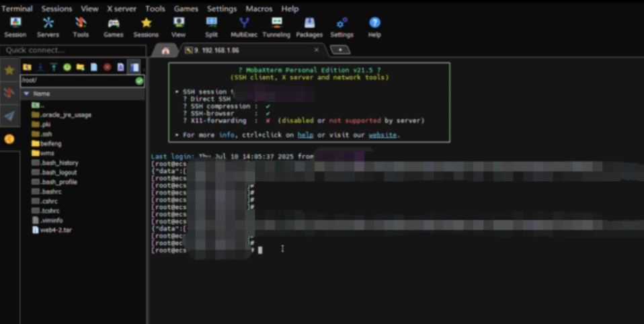Click the red delete icon in SFTP toolbar

click(x=107, y=67)
